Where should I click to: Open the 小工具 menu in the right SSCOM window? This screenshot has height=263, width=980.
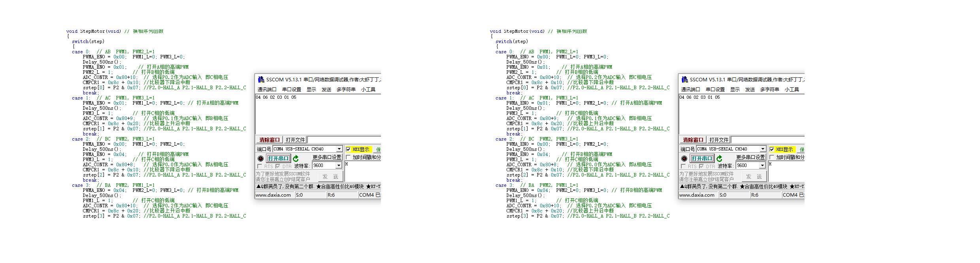pyautogui.click(x=792, y=90)
